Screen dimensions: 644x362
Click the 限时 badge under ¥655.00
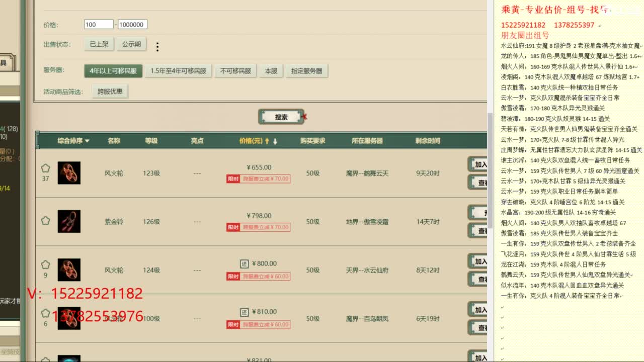tap(233, 178)
